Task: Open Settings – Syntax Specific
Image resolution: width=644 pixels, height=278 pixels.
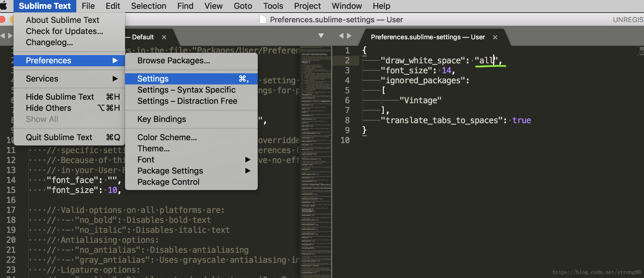Action: click(x=191, y=90)
